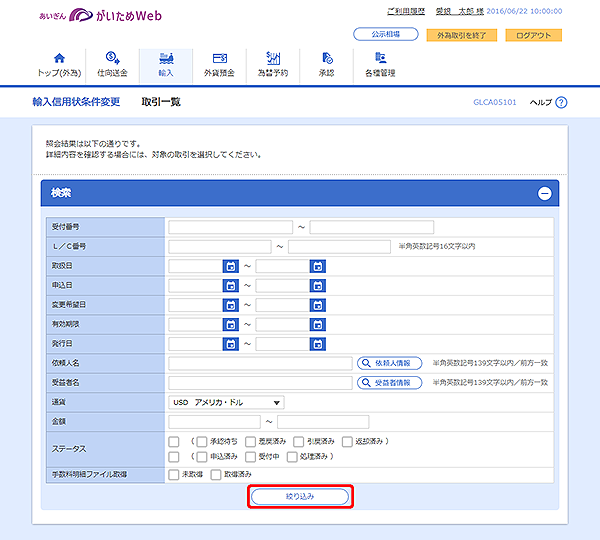Click the 受付番号 start input field
The image size is (600, 540).
pos(230,227)
